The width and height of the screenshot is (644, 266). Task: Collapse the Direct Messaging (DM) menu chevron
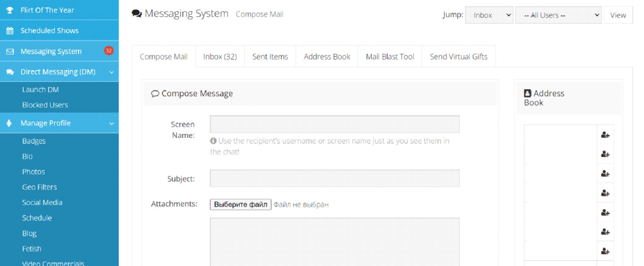click(x=111, y=72)
